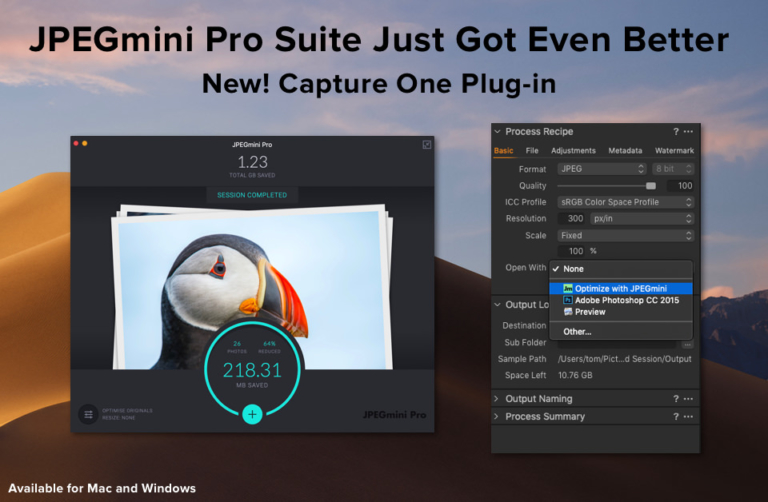768x502 pixels.
Task: Switch to the Watermark tab
Action: pos(674,150)
